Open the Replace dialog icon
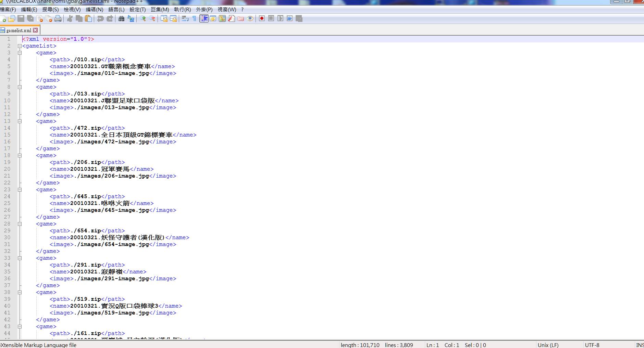This screenshot has height=348, width=644. pos(131,18)
